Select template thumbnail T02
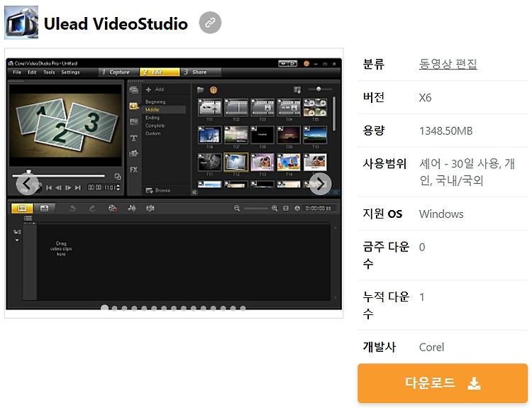Image resolution: width=532 pixels, height=408 pixels. pos(236,108)
